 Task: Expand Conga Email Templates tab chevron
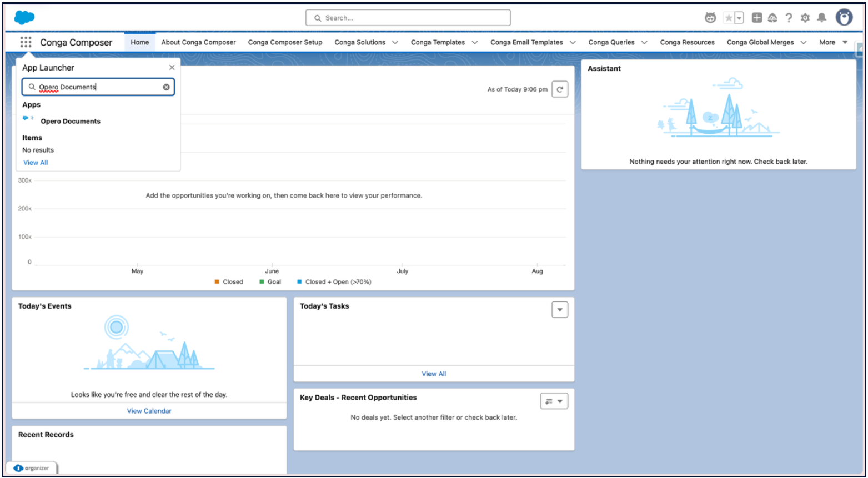tap(573, 42)
